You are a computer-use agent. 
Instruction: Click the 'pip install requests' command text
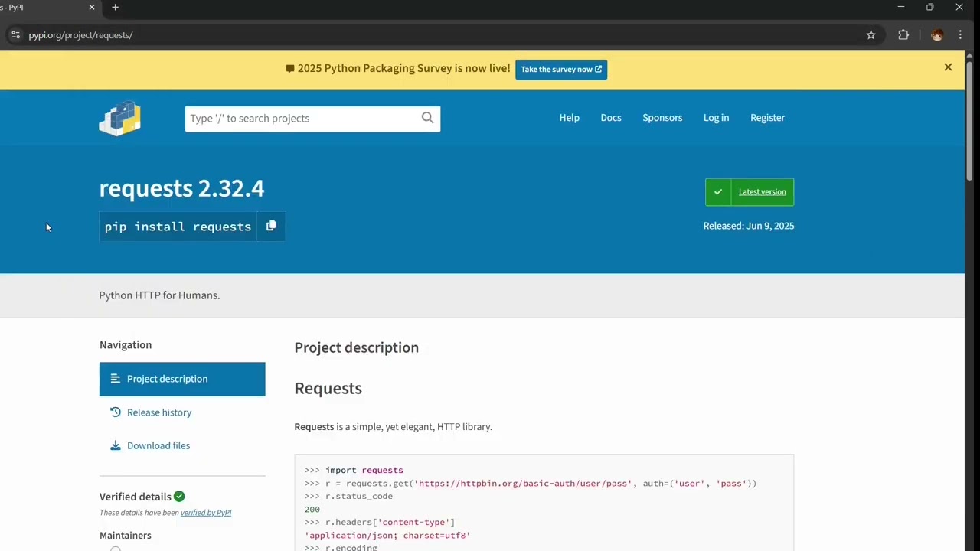(178, 227)
